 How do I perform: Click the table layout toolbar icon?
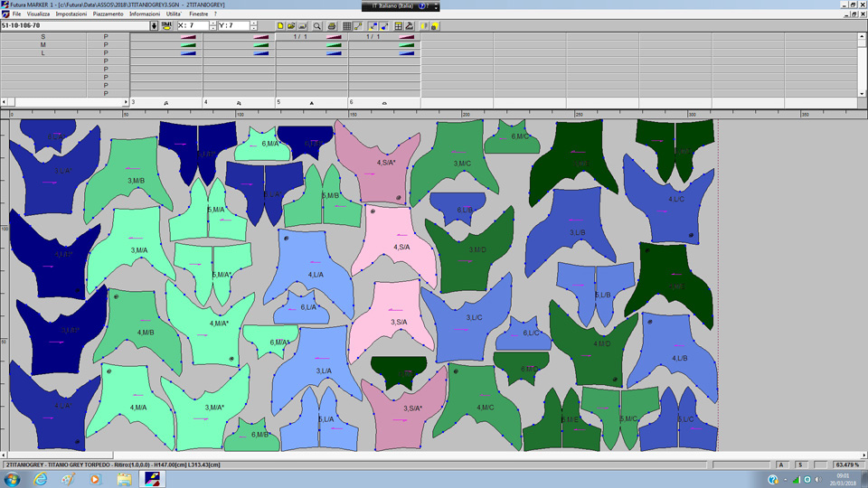click(399, 26)
